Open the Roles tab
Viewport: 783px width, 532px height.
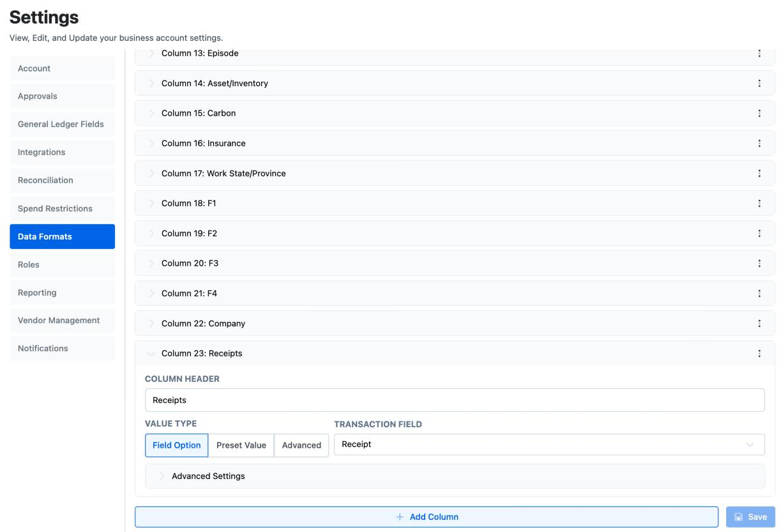click(x=62, y=264)
